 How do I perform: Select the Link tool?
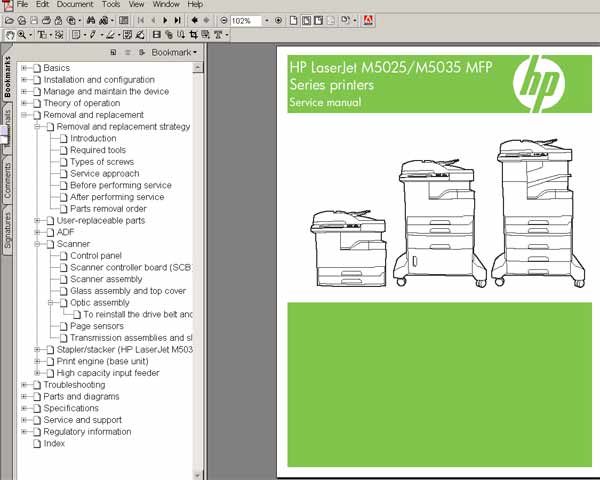point(168,35)
